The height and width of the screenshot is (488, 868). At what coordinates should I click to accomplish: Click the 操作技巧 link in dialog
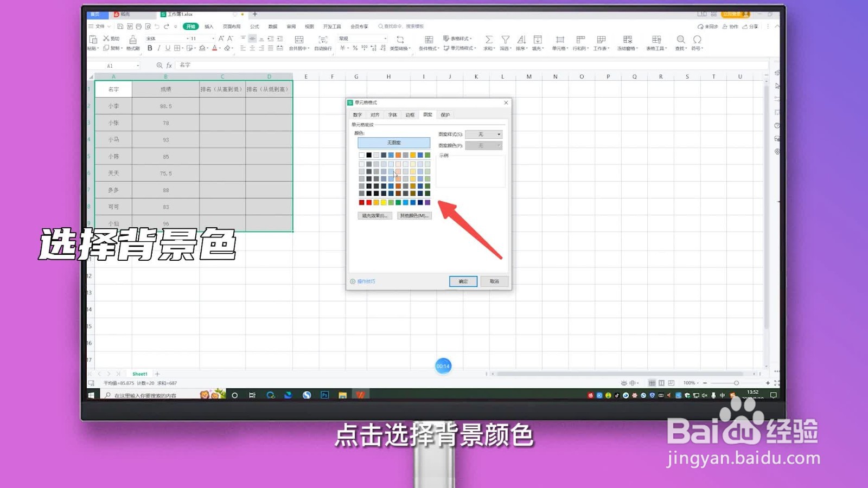click(366, 281)
